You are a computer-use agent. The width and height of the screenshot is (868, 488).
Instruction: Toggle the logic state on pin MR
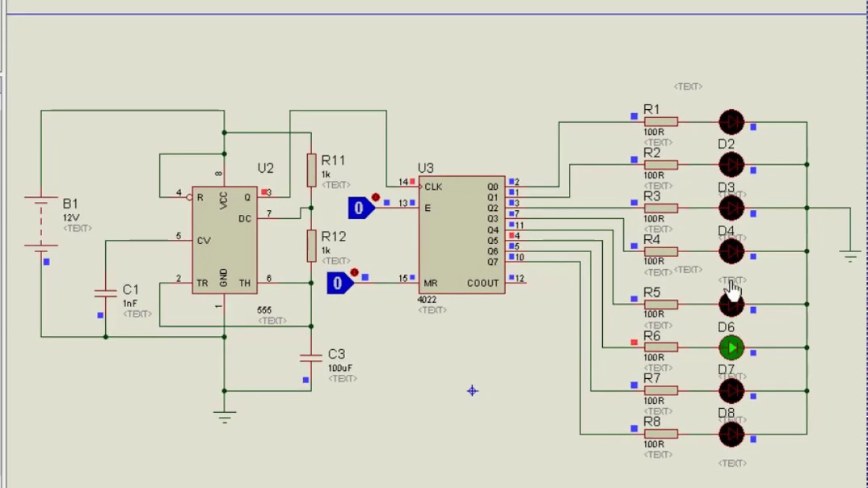pyautogui.click(x=340, y=283)
